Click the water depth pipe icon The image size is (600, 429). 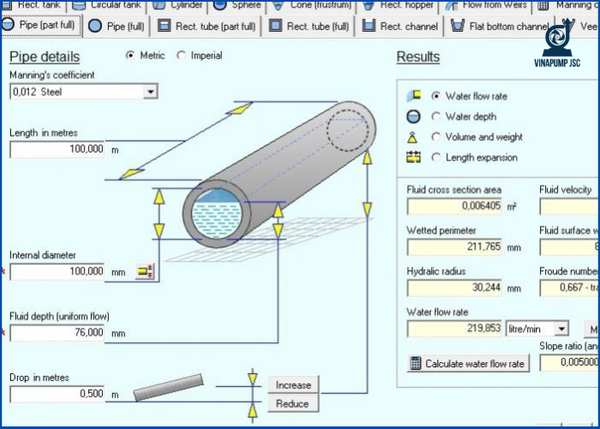[413, 116]
